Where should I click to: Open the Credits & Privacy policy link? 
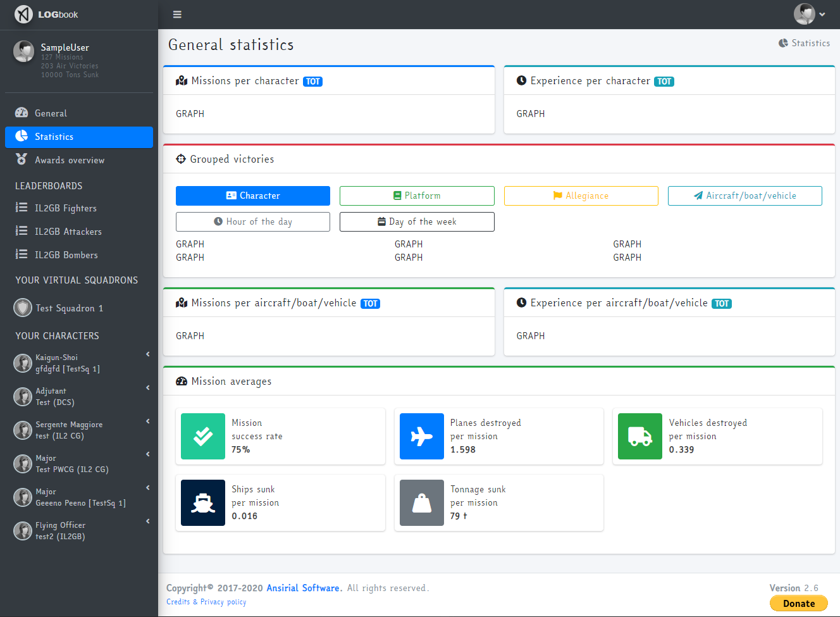(206, 602)
